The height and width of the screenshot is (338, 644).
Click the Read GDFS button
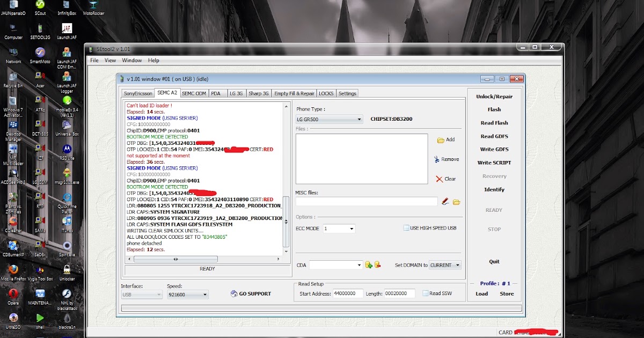pos(494,136)
